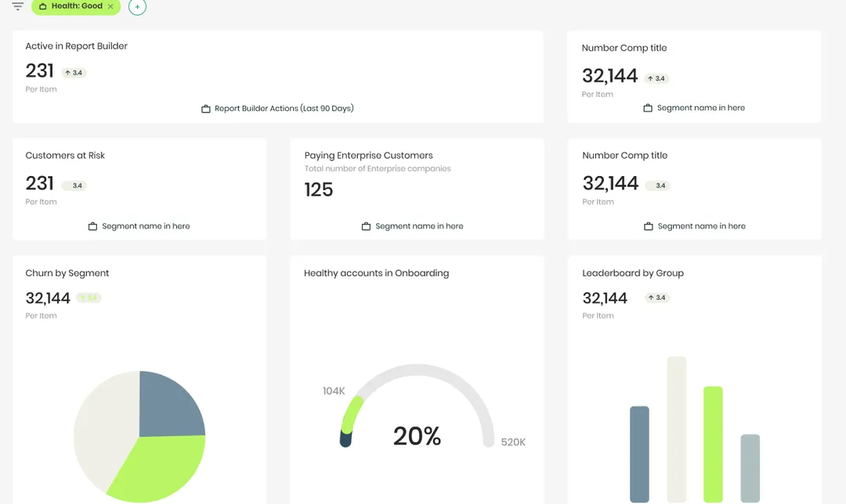Click the 20% gauge value

click(x=417, y=436)
